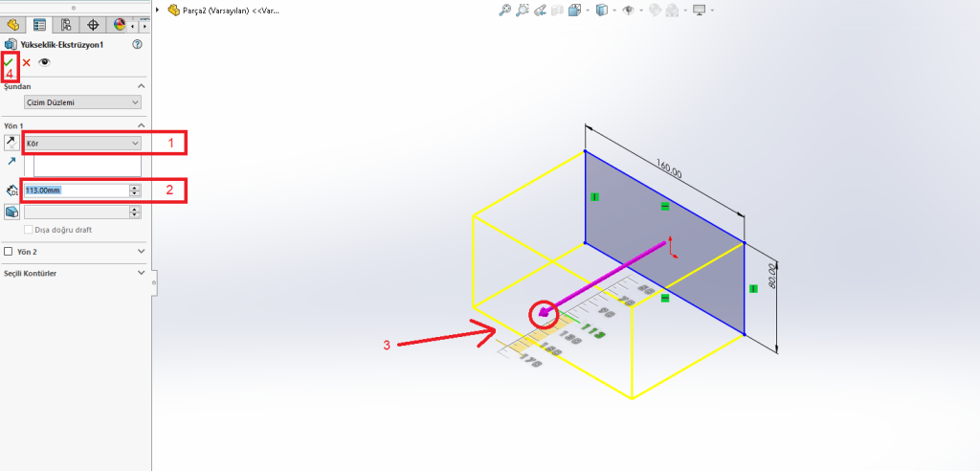Switch to the ConfigurationManager tab
Screen dimensions: 980x471
[x=66, y=25]
